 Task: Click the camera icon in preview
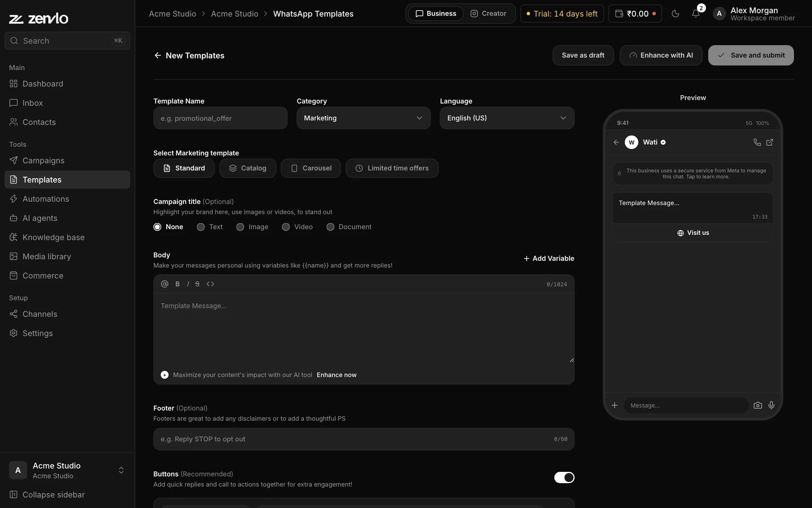pyautogui.click(x=758, y=405)
